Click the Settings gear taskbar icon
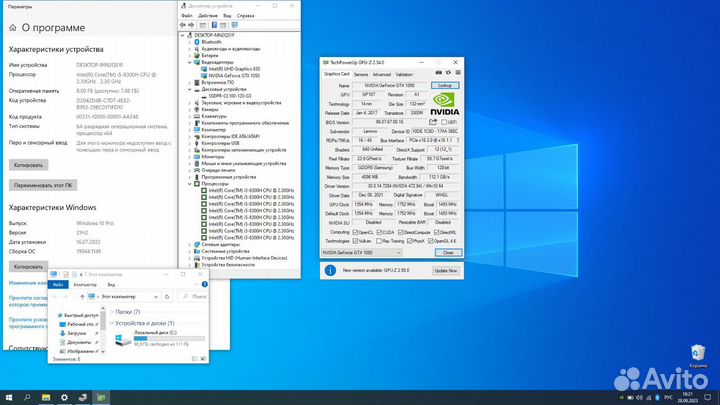 pos(64,397)
